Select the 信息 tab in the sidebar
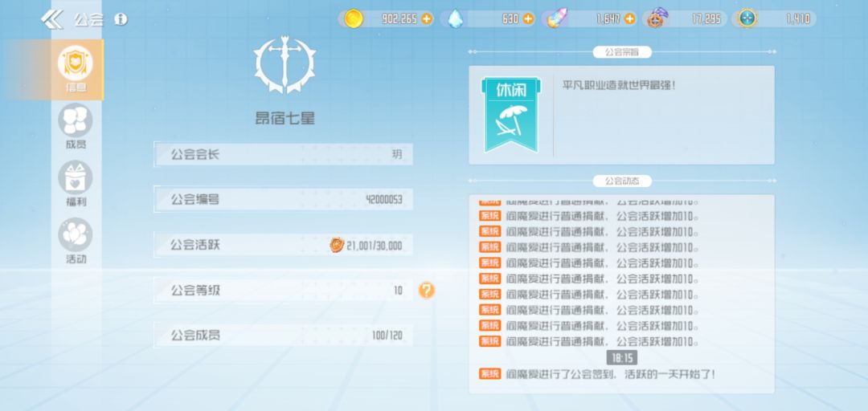This screenshot has width=868, height=411. (x=76, y=70)
